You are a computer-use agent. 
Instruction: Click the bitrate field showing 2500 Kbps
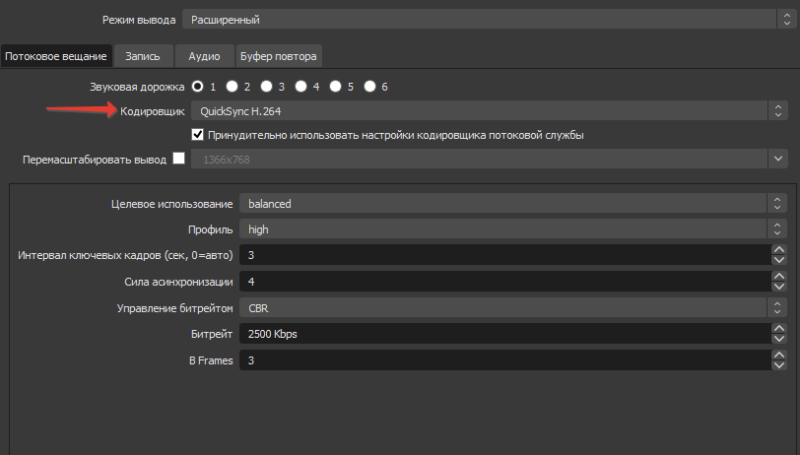(x=505, y=334)
